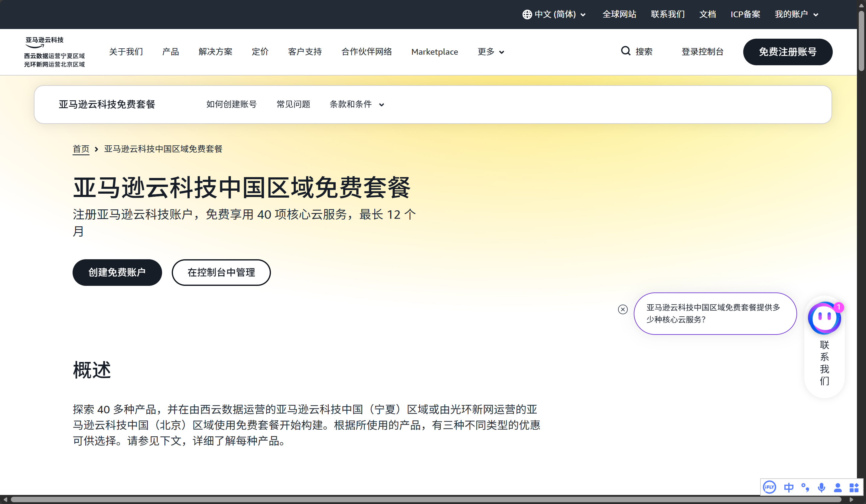Click 亚马逊云科技免费套餐 sub-navigation title

tap(107, 104)
